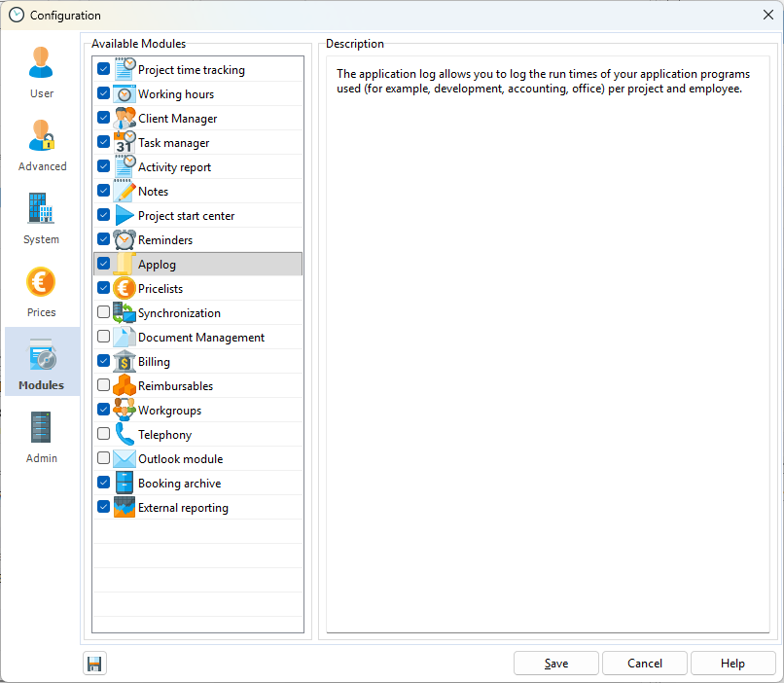784x683 pixels.
Task: Disable the Project time tracking checkbox
Action: pos(103,69)
